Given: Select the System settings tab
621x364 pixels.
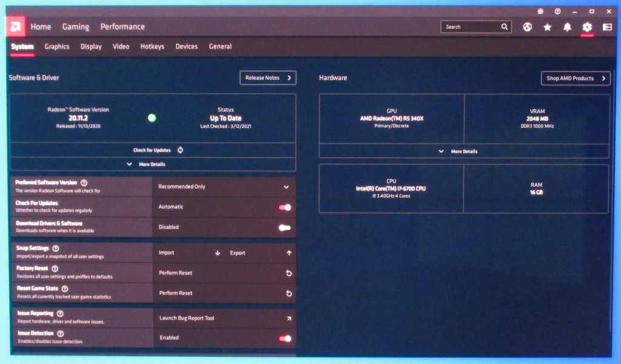Looking at the screenshot, I should click(22, 46).
